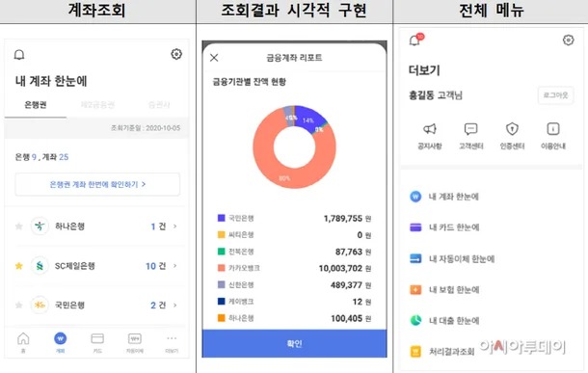Click the 신한은행 lavender legend swatch
588x373 pixels.
coord(222,284)
